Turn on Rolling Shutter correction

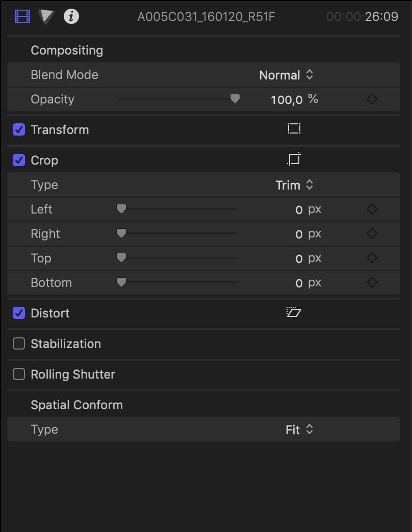point(19,374)
